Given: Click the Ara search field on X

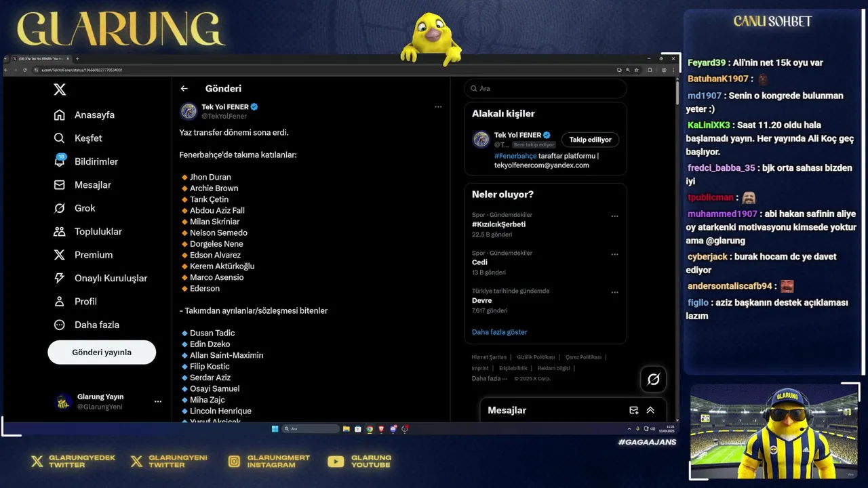Looking at the screenshot, I should click(x=545, y=89).
